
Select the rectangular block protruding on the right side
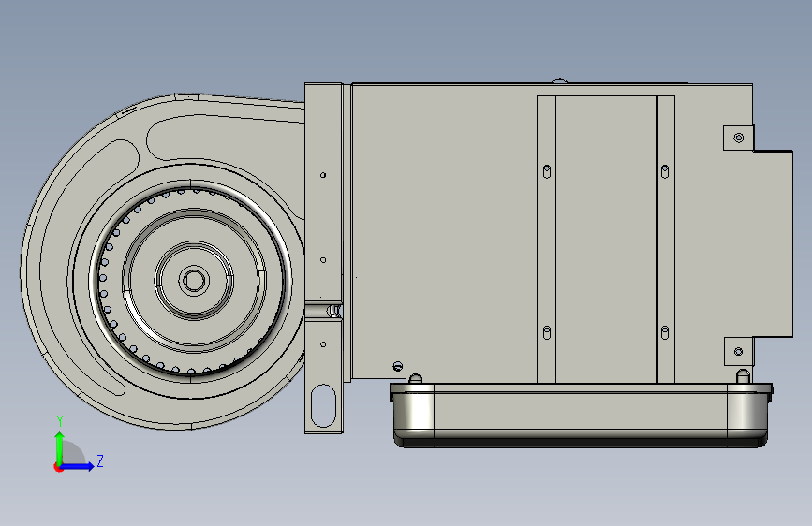click(773, 244)
